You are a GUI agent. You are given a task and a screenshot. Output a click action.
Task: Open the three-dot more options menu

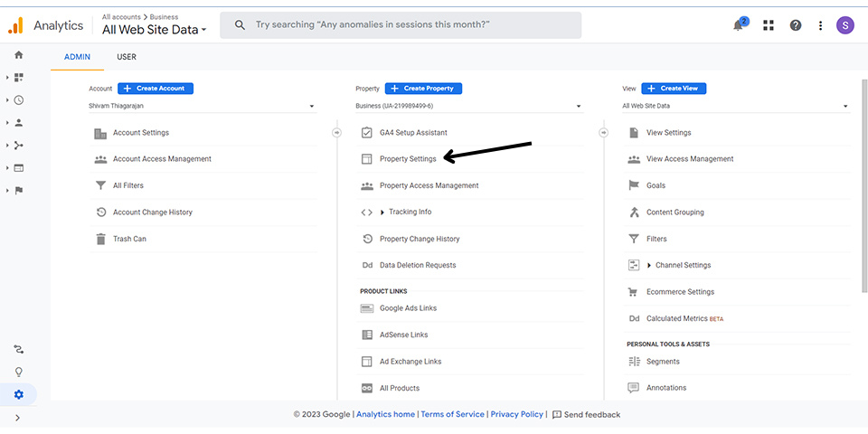[x=820, y=25]
